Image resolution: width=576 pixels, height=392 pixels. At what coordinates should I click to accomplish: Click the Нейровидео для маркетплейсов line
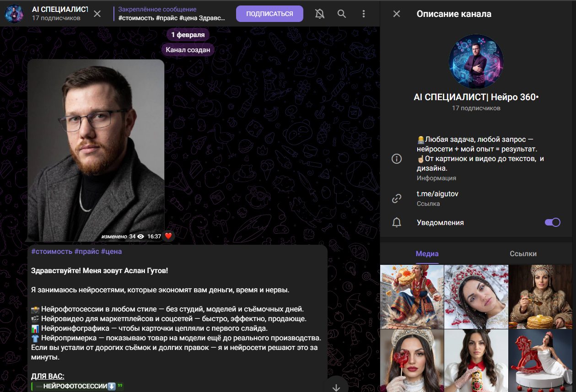(169, 318)
